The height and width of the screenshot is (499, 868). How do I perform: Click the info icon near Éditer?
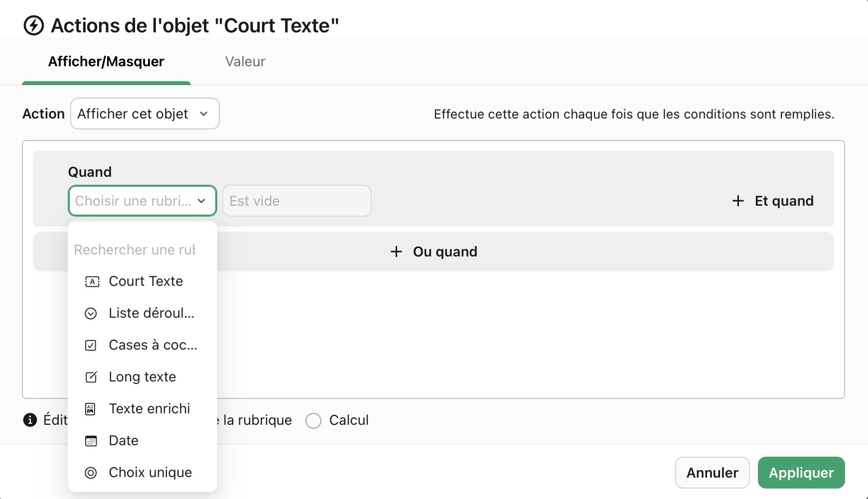(x=29, y=420)
